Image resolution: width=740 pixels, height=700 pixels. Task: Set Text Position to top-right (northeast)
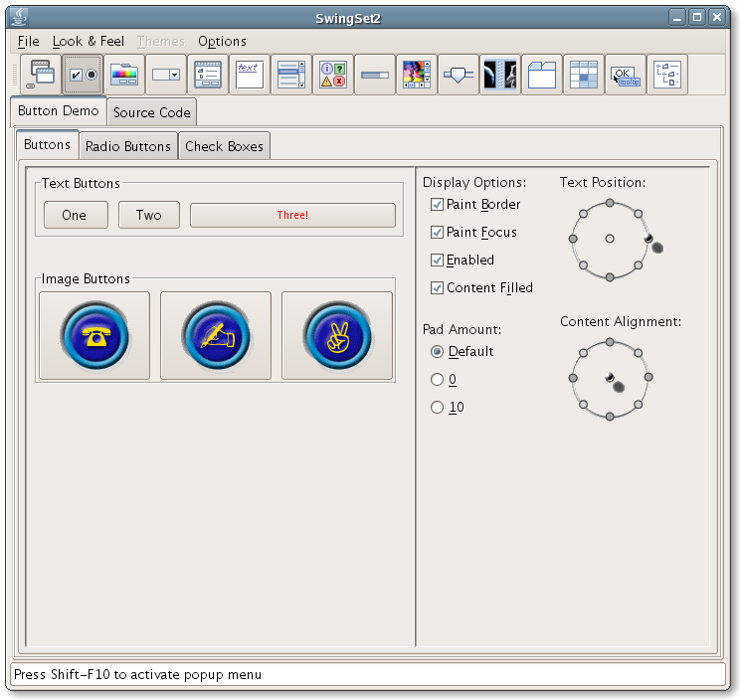pyautogui.click(x=639, y=214)
